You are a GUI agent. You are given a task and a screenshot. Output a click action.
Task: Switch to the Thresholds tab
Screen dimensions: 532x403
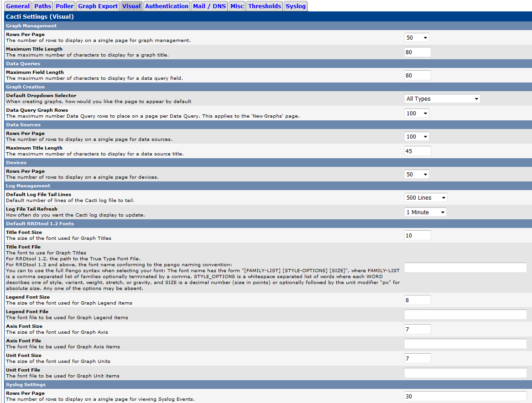click(264, 6)
